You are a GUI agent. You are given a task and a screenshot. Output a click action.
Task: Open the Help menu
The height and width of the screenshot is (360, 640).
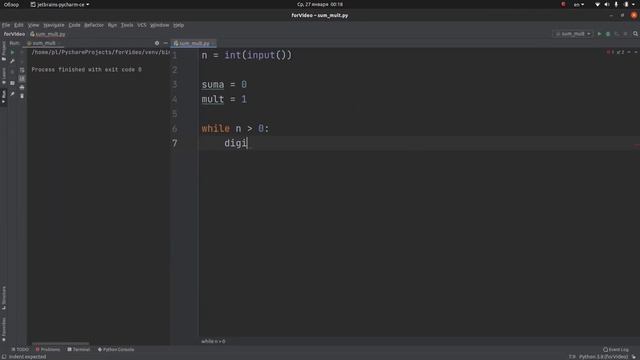178,25
